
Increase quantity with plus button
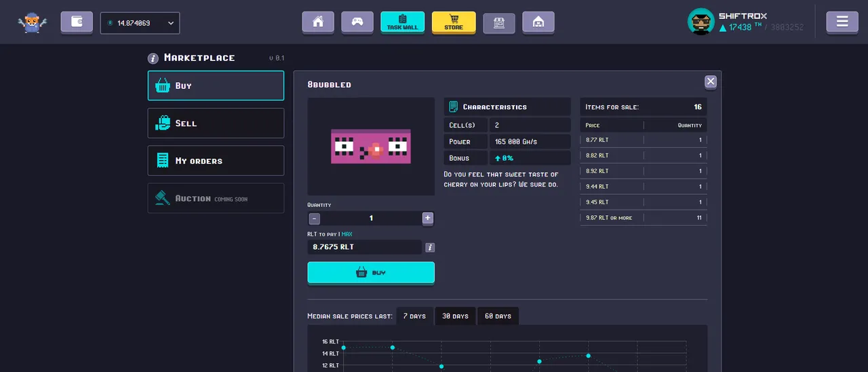tap(427, 218)
